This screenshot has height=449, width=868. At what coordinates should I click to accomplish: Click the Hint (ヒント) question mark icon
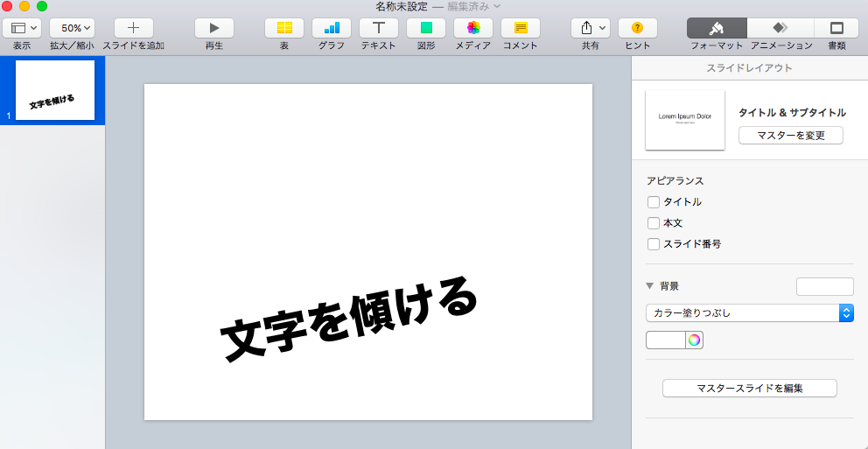coord(637,28)
